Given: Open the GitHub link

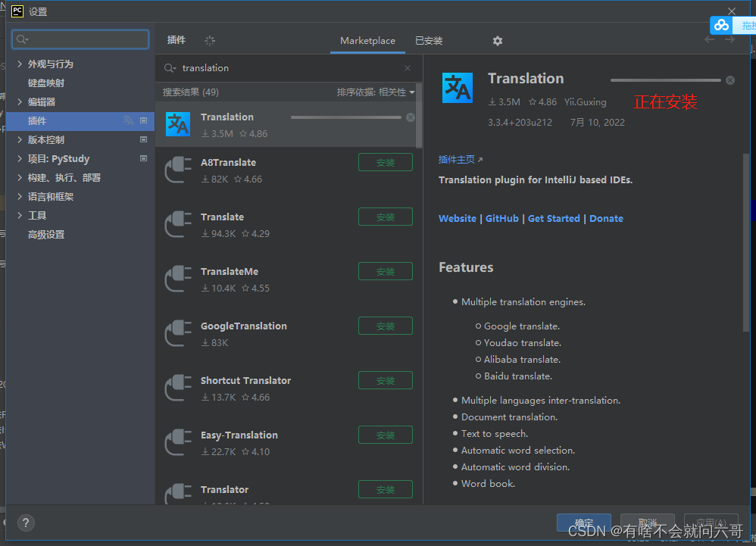Looking at the screenshot, I should pyautogui.click(x=501, y=219).
